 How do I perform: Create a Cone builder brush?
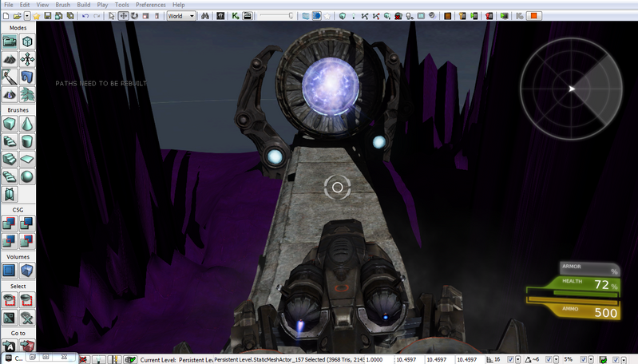tap(27, 124)
